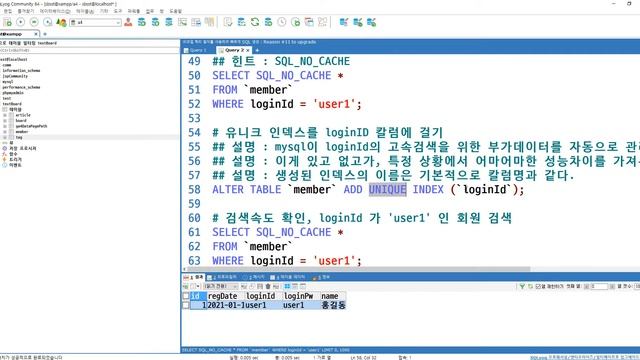Image resolution: width=640 pixels, height=360 pixels.
Task: Select performance_schema database in tree
Action: tap(21, 87)
